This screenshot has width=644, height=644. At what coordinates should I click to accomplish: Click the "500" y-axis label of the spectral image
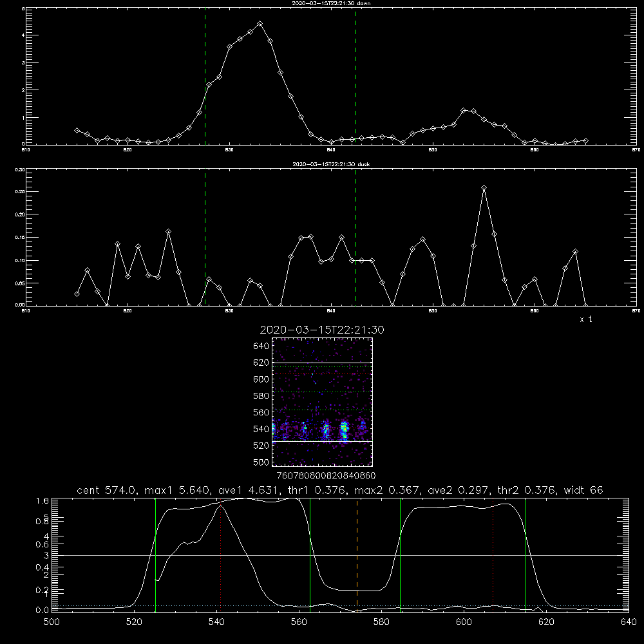pos(261,462)
